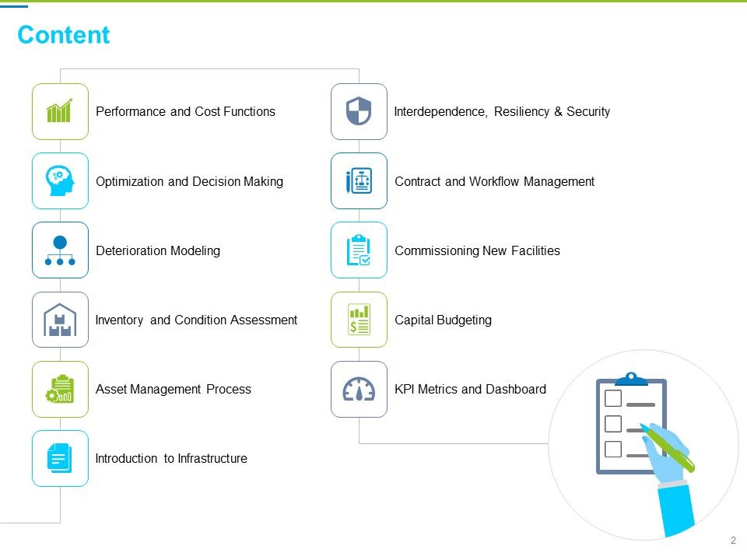Viewport: 747px width, 560px height.
Task: Click the 'Deterioration Modeling' label
Action: pyautogui.click(x=158, y=250)
